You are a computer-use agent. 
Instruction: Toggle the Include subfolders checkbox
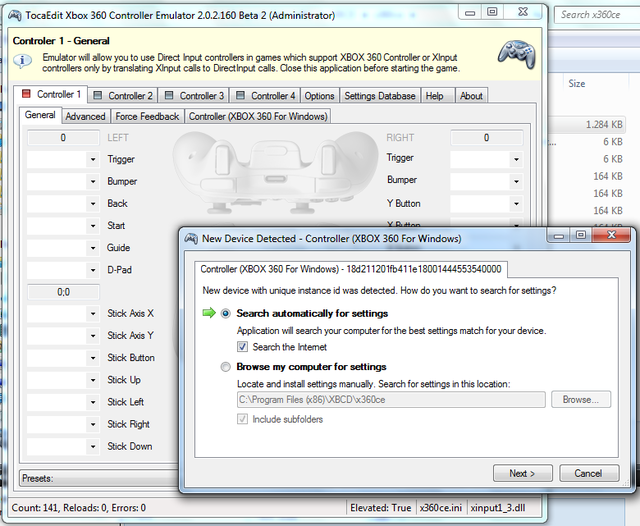coord(242,419)
